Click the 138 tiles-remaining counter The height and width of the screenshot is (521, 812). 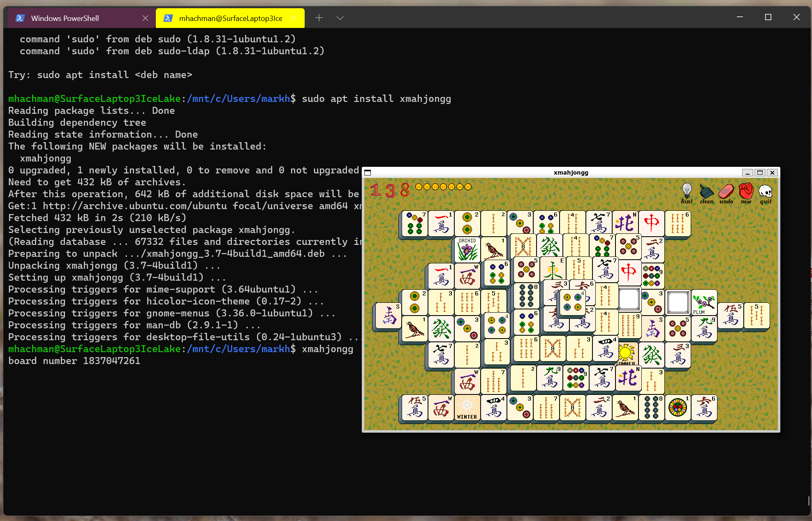tap(390, 190)
